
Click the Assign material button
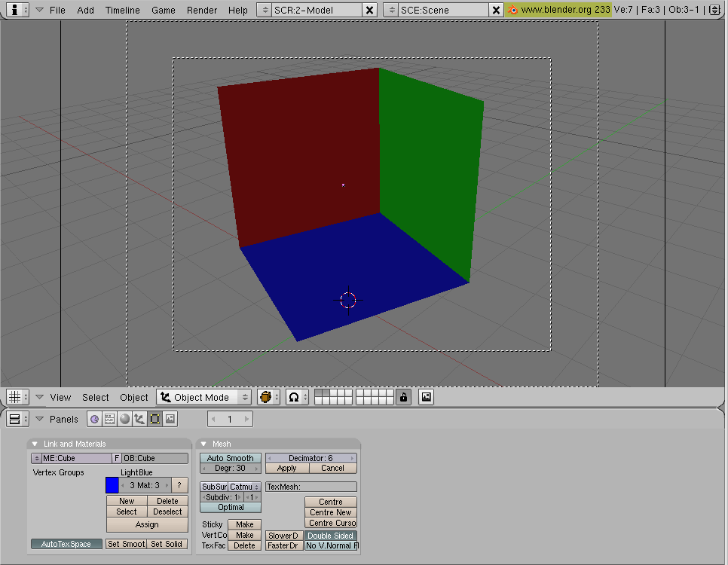(147, 524)
